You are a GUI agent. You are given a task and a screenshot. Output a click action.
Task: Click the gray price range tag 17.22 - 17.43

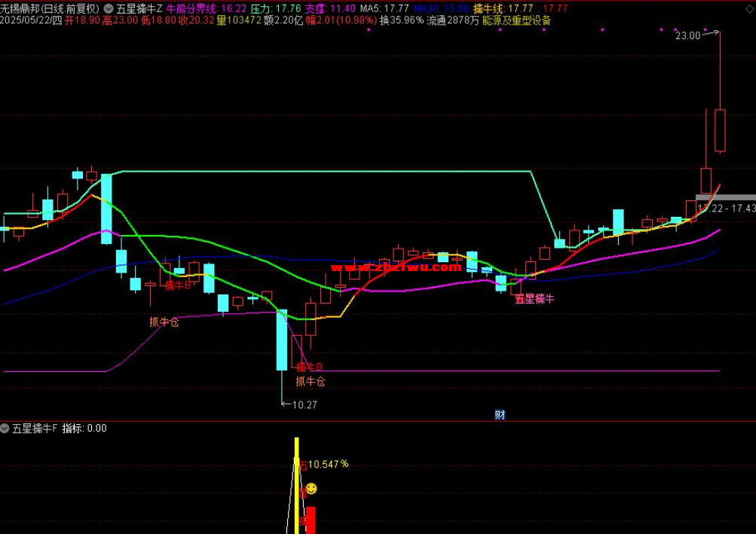coord(726,208)
